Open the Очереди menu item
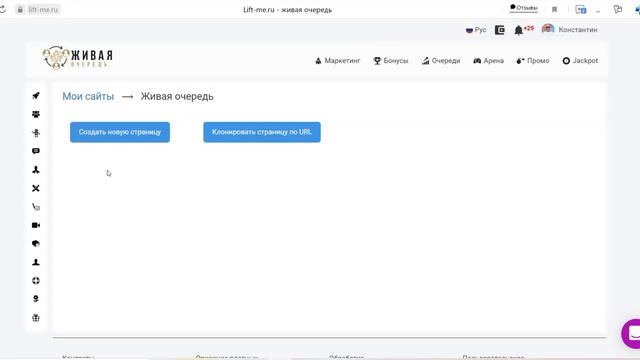Image resolution: width=640 pixels, height=360 pixels. click(x=441, y=61)
